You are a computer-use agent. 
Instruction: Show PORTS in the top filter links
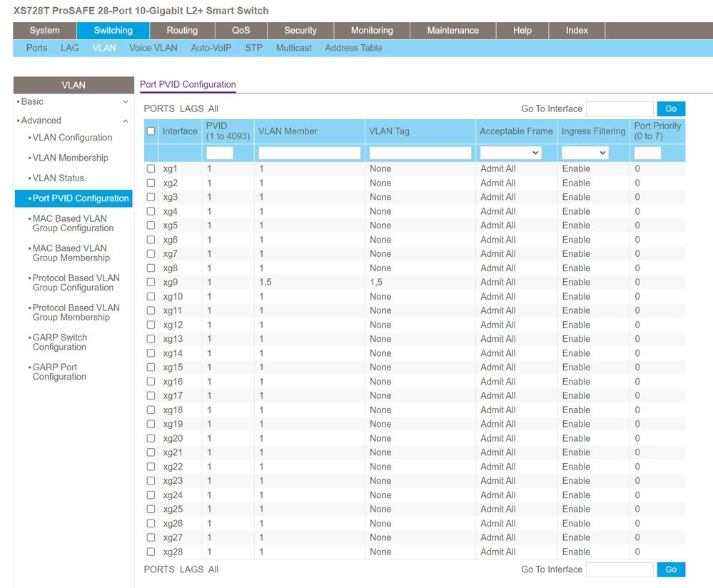pyautogui.click(x=159, y=108)
